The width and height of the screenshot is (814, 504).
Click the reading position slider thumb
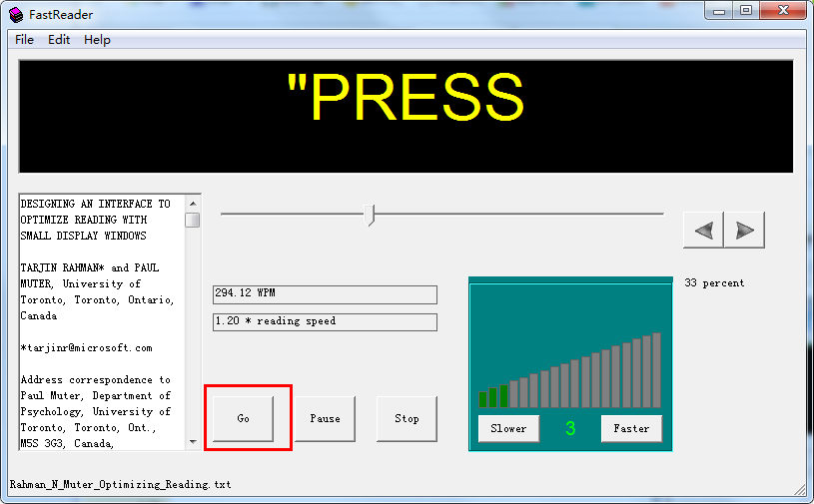[x=371, y=215]
